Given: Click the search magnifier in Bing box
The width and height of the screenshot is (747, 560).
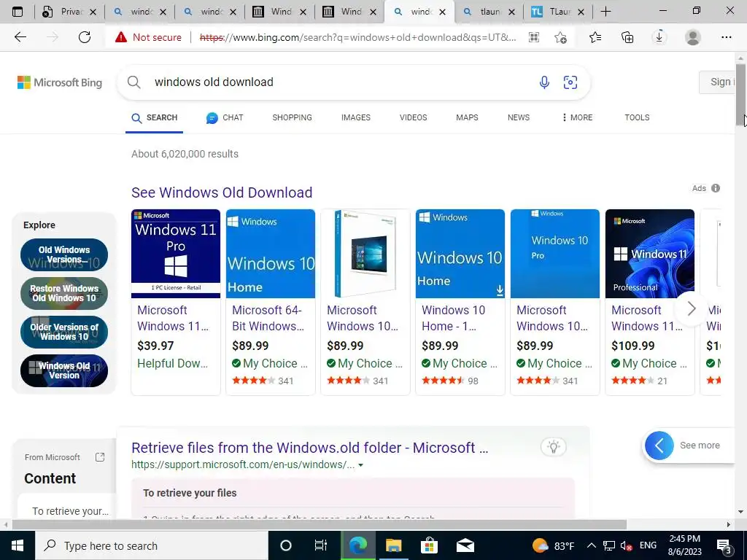Looking at the screenshot, I should tap(134, 82).
